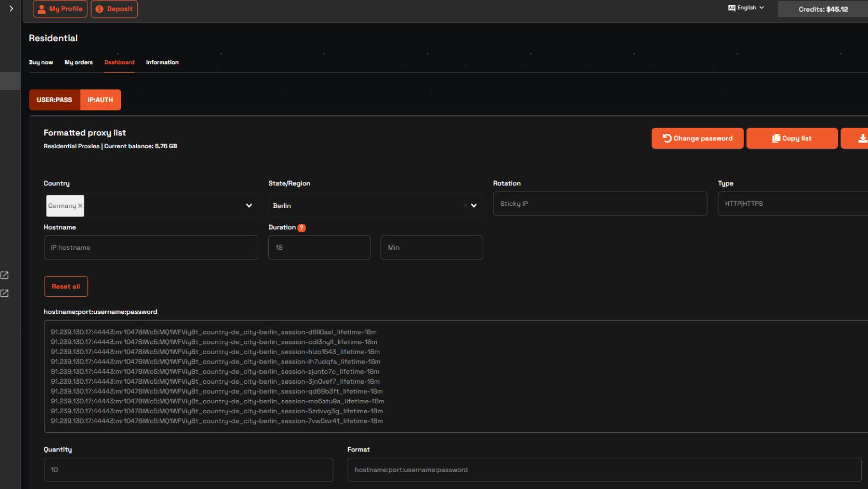This screenshot has height=489, width=868.
Task: Open the Duration help question icon
Action: point(302,228)
